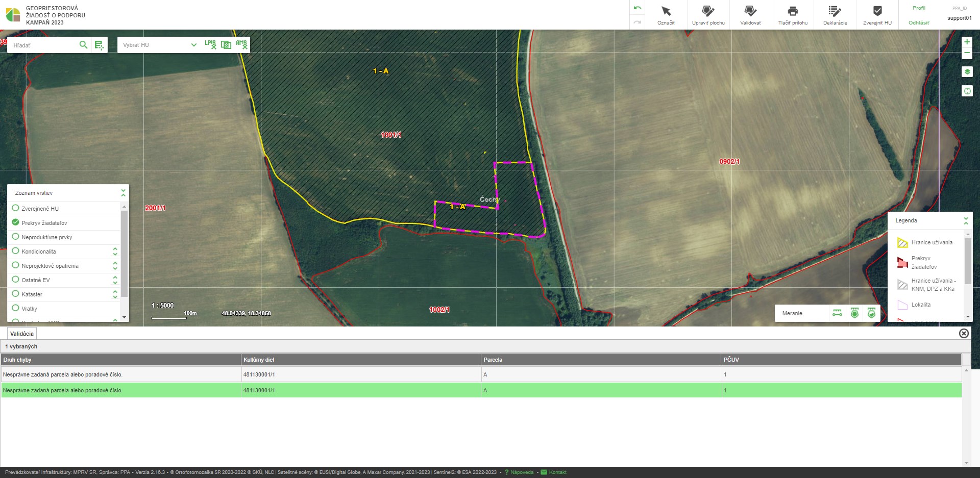The height and width of the screenshot is (478, 980).
Task: Zoom in the map with plus
Action: tap(967, 42)
